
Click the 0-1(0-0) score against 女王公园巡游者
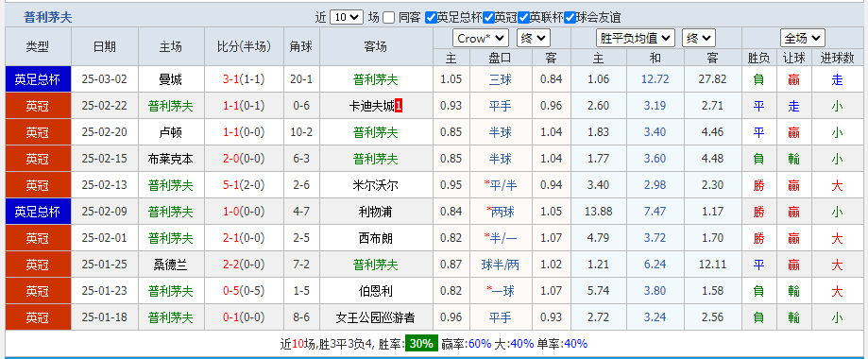244,318
